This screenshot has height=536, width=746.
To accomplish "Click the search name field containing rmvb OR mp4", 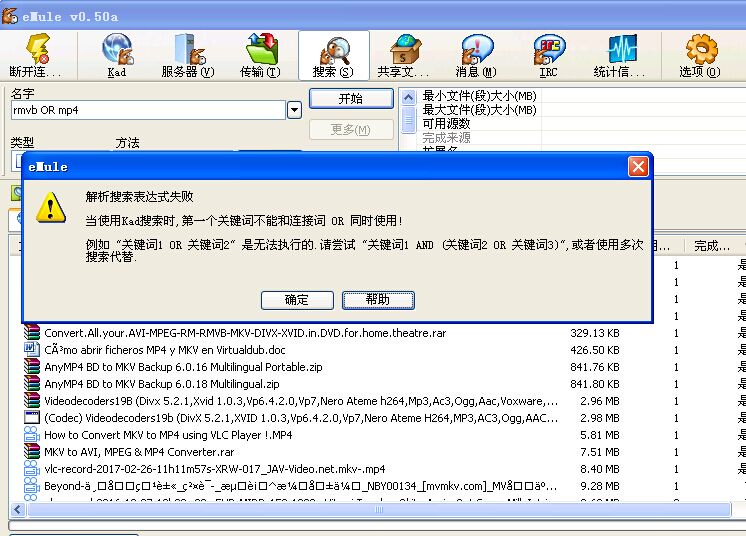I will (148, 110).
